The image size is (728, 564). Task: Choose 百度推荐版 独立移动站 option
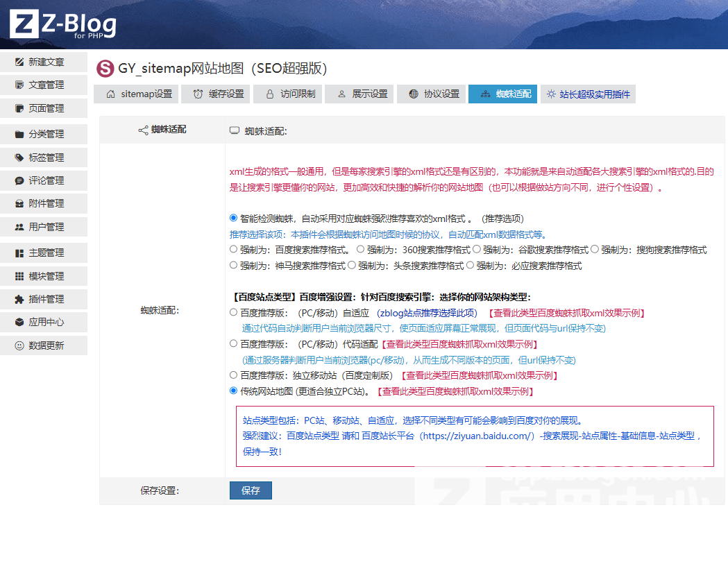(x=234, y=375)
